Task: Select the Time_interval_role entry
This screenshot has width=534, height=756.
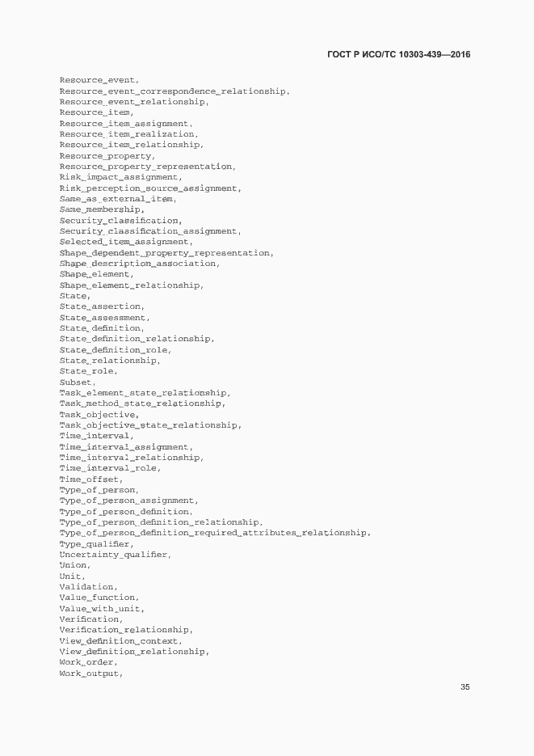Action: click(x=110, y=468)
